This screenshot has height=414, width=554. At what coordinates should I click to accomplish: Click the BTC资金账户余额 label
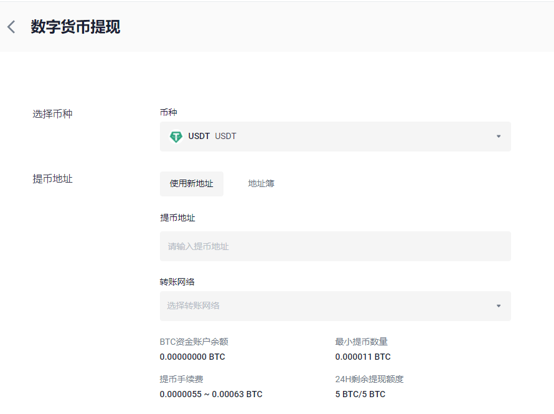click(x=194, y=342)
